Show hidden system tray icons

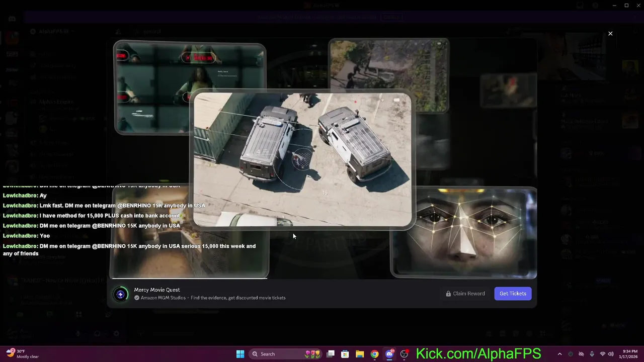pyautogui.click(x=559, y=354)
